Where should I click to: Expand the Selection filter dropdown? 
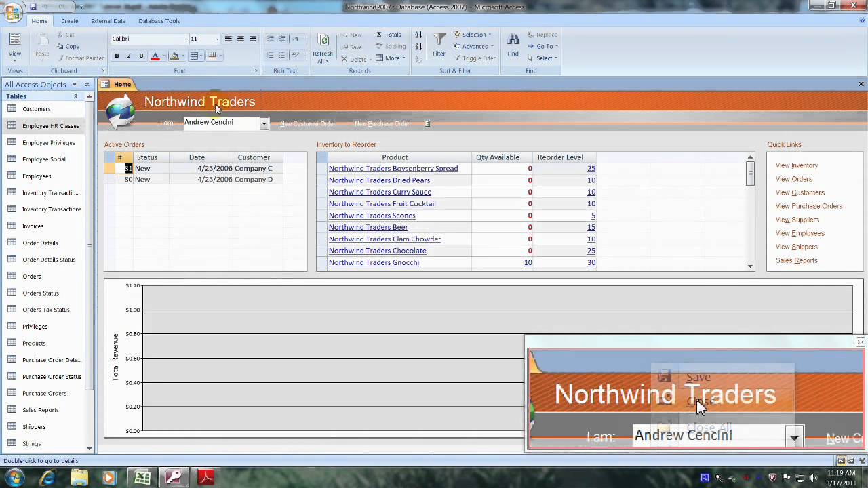474,35
